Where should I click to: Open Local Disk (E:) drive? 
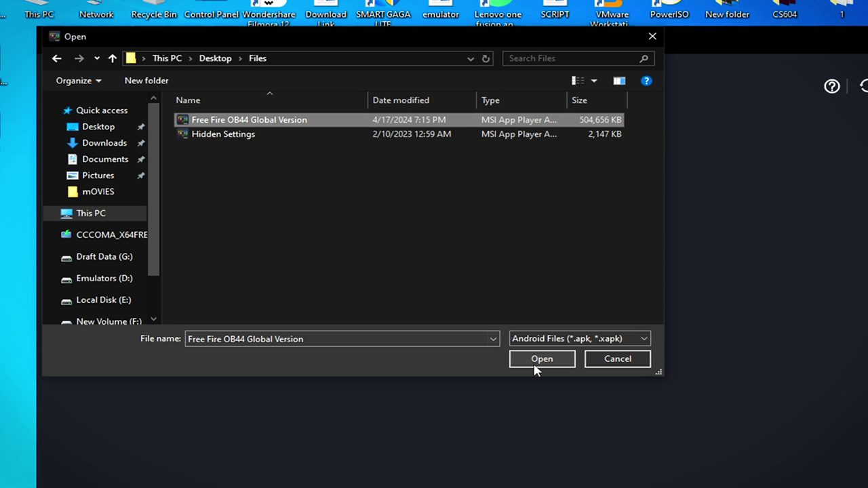104,300
